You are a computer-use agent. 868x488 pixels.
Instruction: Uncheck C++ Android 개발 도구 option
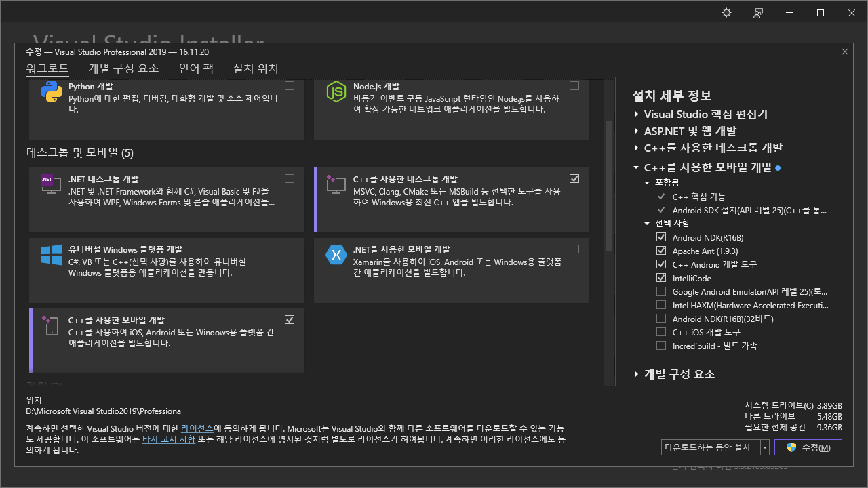tap(661, 264)
